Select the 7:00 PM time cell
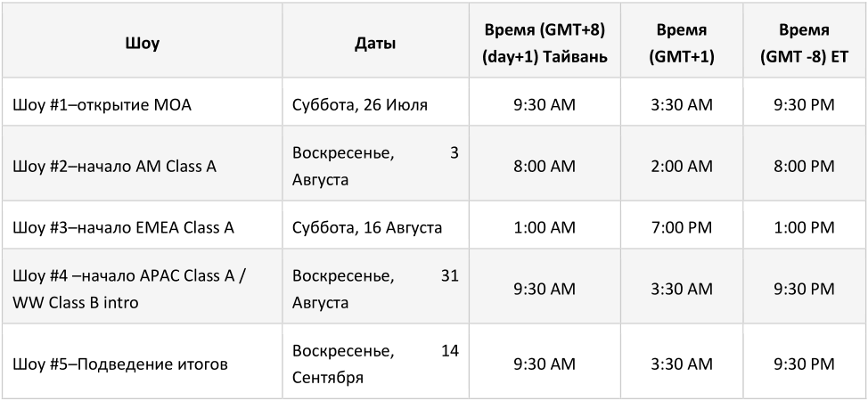 (680, 227)
